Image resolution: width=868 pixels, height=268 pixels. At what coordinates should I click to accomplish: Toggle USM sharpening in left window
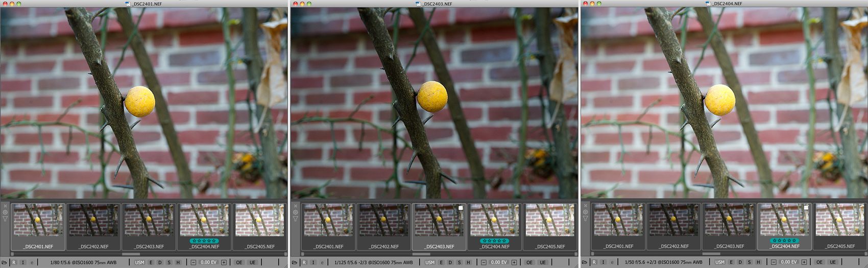click(x=139, y=262)
